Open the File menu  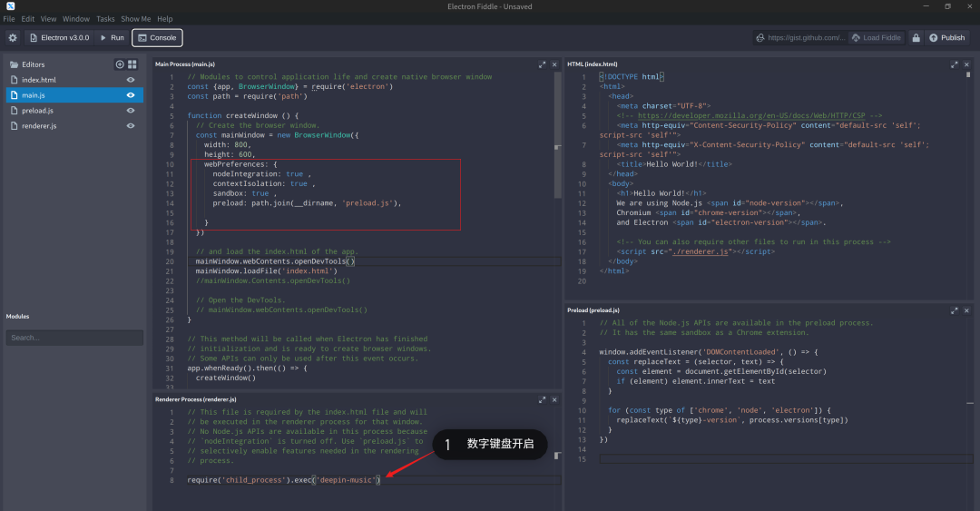coord(9,19)
